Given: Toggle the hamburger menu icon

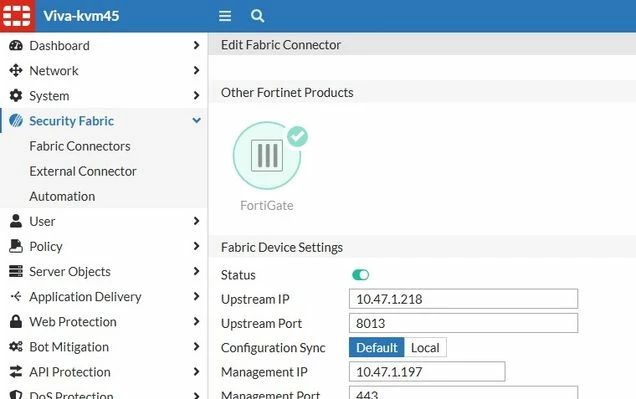Looking at the screenshot, I should [225, 16].
